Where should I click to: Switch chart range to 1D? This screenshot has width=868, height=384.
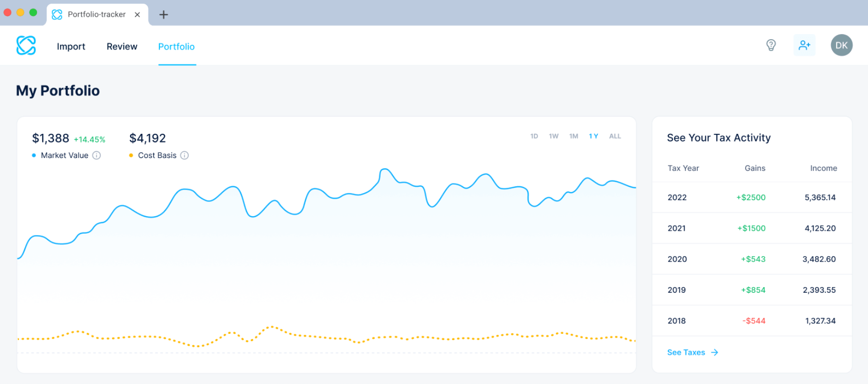[534, 136]
